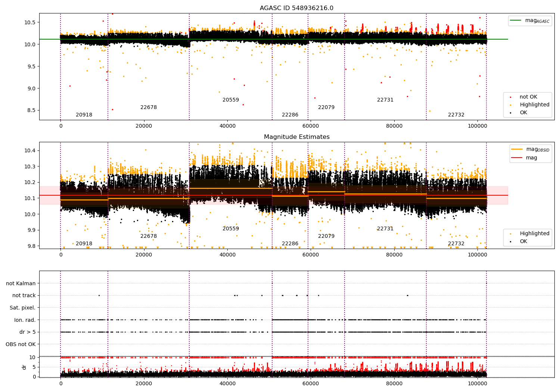560x392 pixels.
Task: Select the 9.8 y-axis tick of middle plot
Action: tap(31, 246)
